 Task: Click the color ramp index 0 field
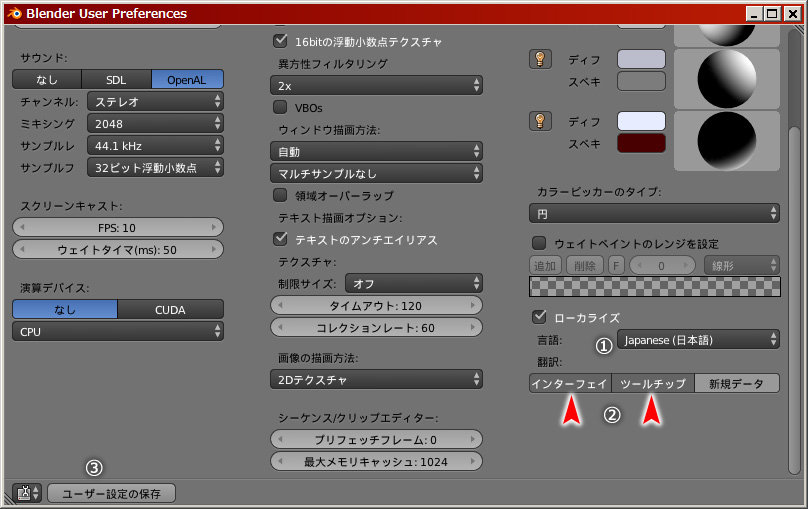tap(662, 265)
